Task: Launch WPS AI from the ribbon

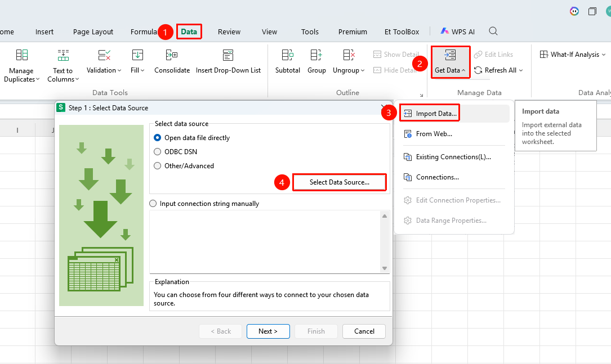Action: [457, 32]
